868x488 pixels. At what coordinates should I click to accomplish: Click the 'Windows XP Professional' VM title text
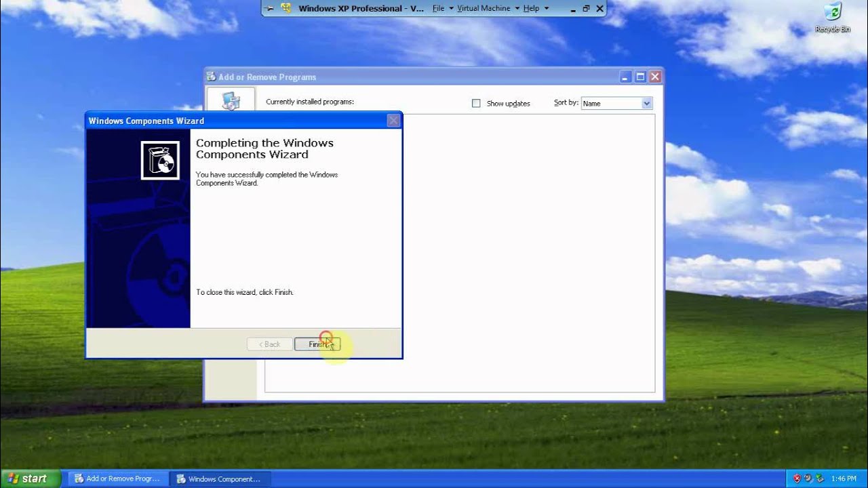(x=361, y=8)
